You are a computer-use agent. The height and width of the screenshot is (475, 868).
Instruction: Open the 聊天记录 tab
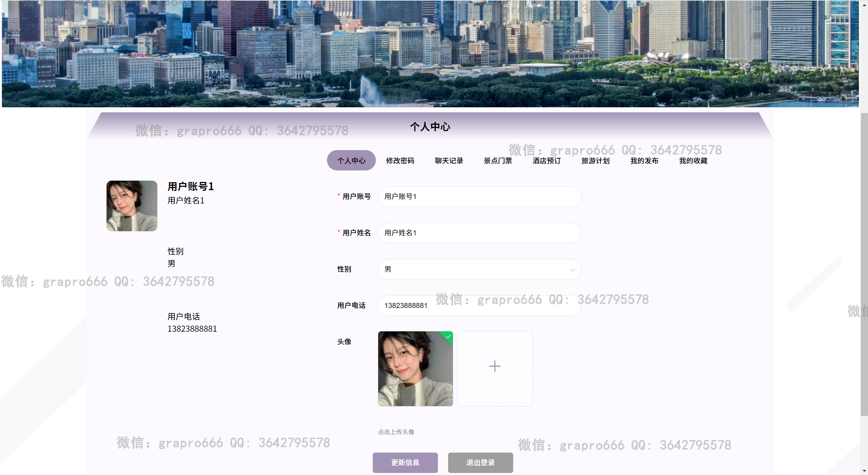(449, 161)
